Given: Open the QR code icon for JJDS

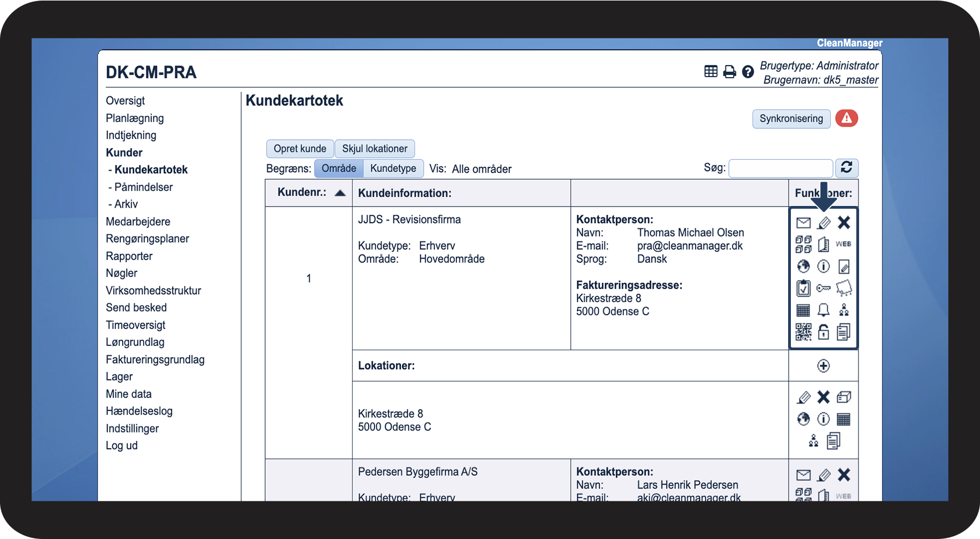Looking at the screenshot, I should pyautogui.click(x=803, y=332).
